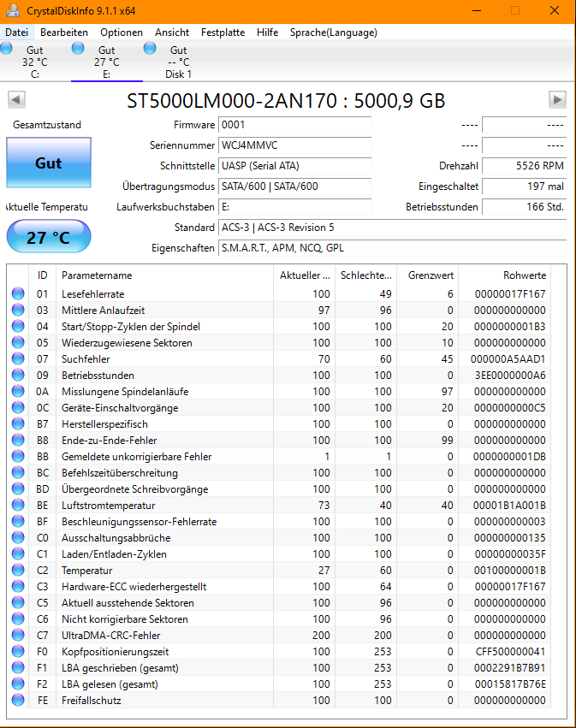576x728 pixels.
Task: Click status icon for Ende-zu-Ende-Fehler
Action: pos(18,440)
